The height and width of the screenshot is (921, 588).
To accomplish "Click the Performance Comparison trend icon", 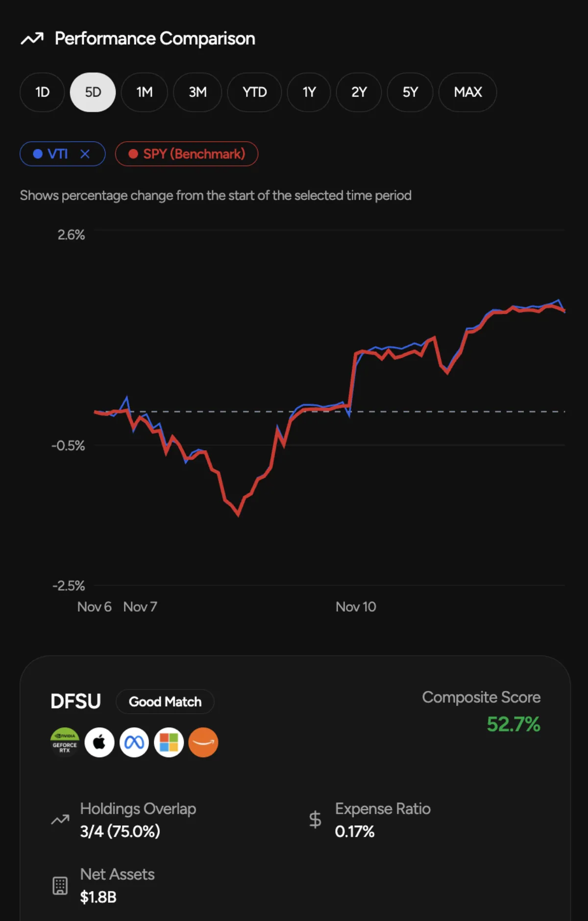I will 33,38.
